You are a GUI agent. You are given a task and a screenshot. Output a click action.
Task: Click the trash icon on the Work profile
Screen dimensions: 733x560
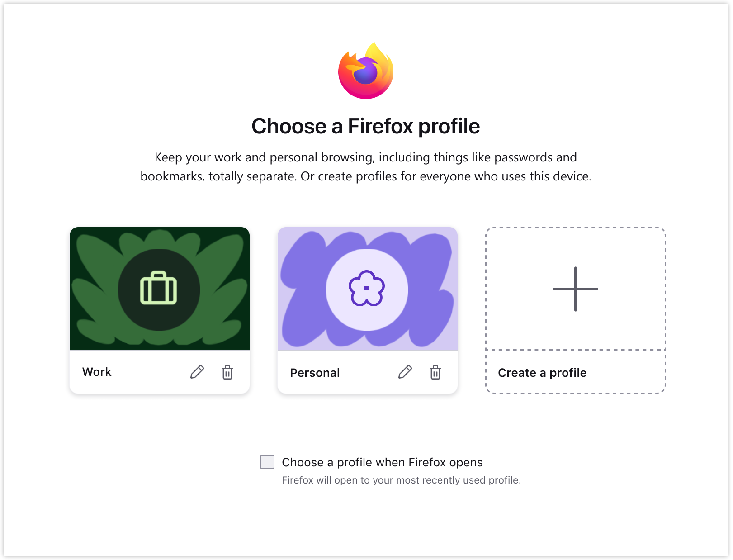tap(227, 372)
